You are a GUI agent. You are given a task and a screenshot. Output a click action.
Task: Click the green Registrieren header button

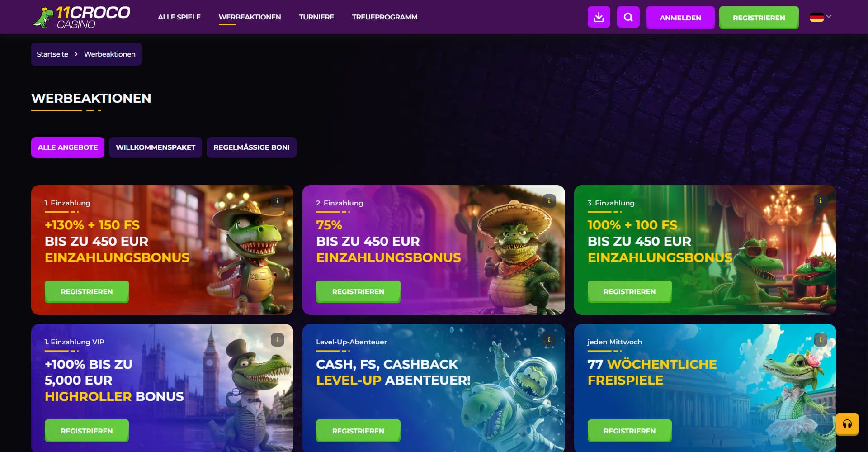[x=759, y=18]
